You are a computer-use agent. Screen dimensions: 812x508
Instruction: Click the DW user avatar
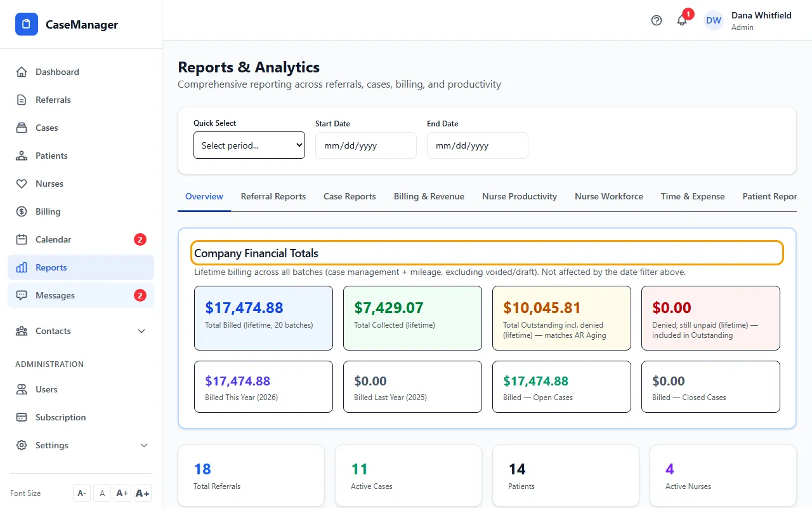[714, 20]
